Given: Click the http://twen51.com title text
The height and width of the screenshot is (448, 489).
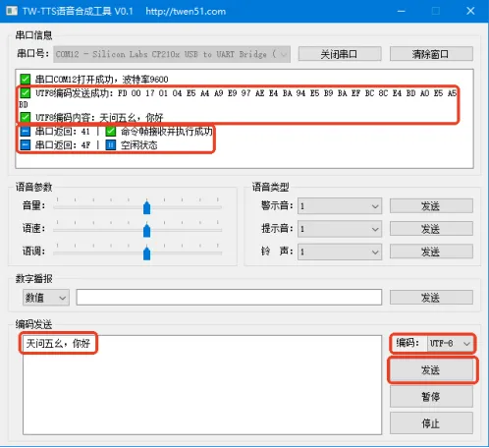Looking at the screenshot, I should (186, 12).
